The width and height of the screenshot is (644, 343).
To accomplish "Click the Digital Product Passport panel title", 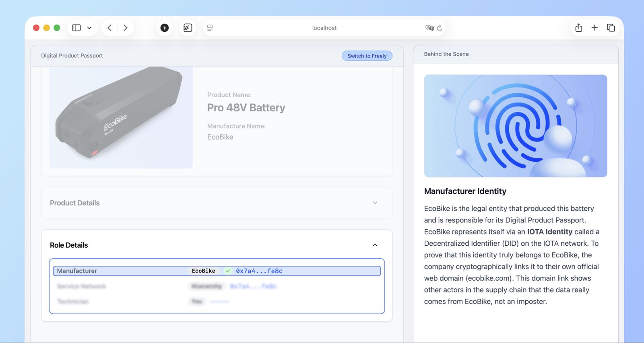I will pos(72,55).
